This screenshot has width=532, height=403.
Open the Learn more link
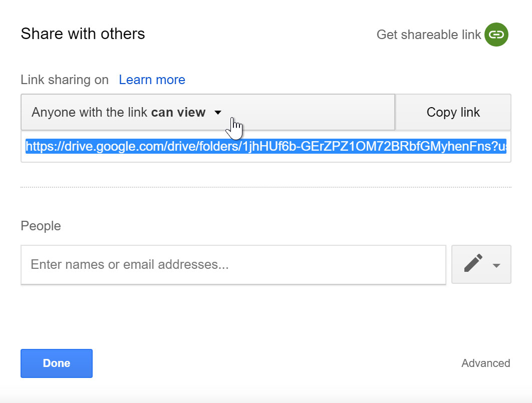point(152,80)
